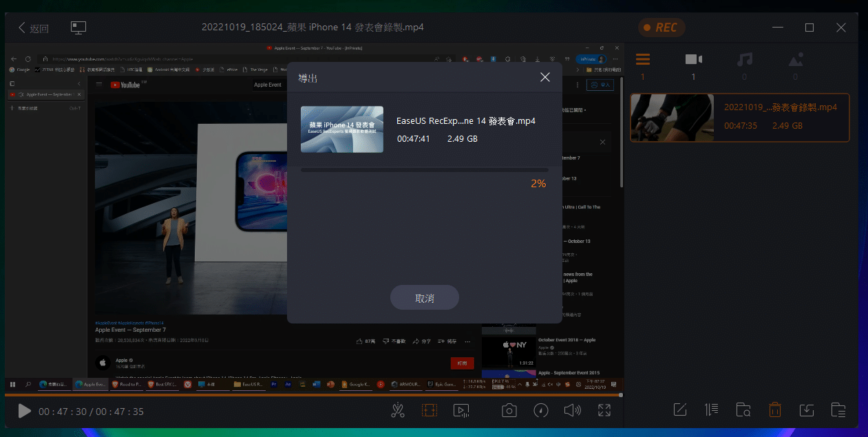Click duration 00:47:41 in export dialog
The width and height of the screenshot is (868, 437).
(414, 139)
